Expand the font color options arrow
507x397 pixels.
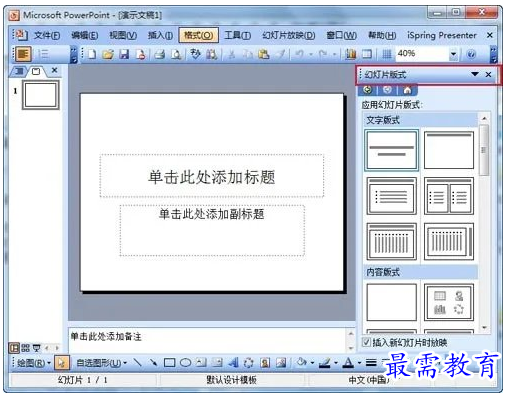coord(359,363)
